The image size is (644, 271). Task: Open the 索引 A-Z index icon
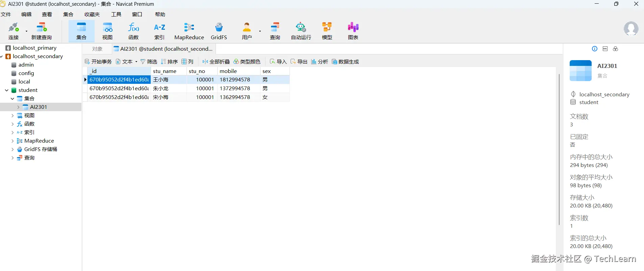[x=159, y=31]
